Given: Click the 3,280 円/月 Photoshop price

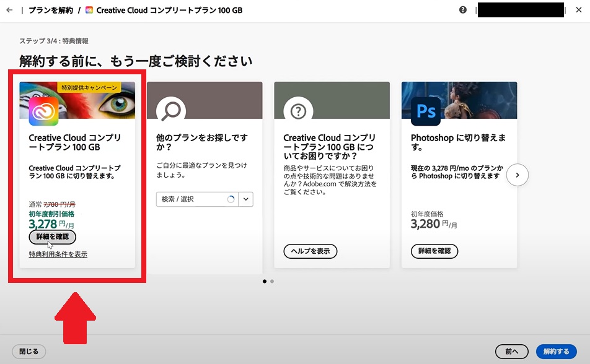Looking at the screenshot, I should coord(434,224).
